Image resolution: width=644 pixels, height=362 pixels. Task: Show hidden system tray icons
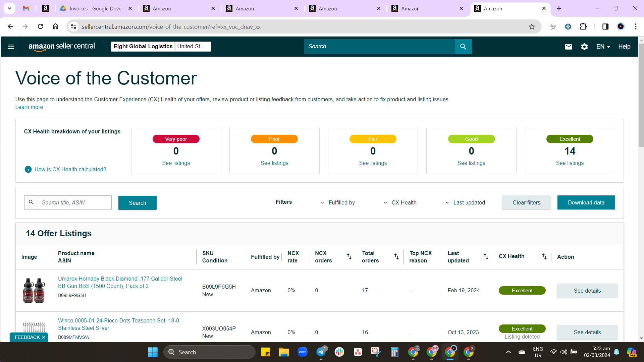click(x=508, y=352)
